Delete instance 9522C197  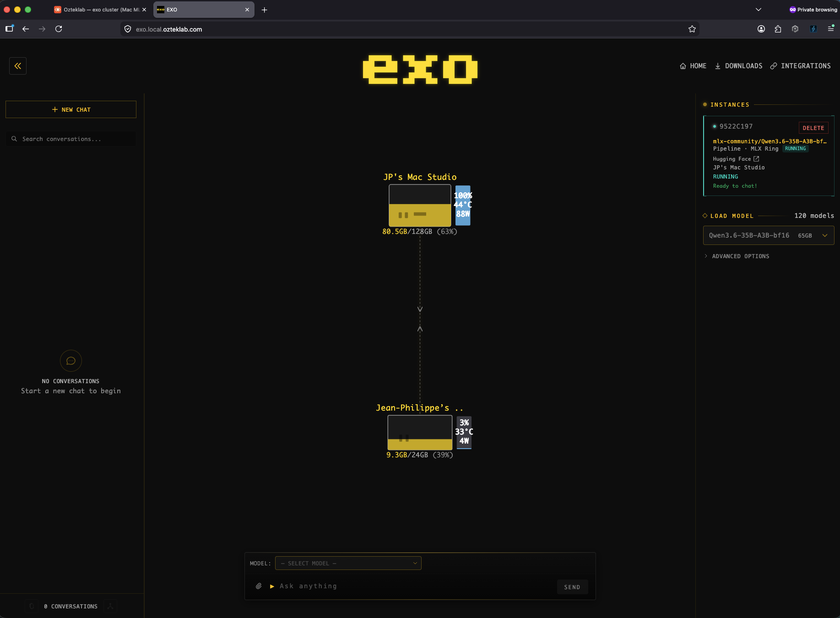click(813, 128)
